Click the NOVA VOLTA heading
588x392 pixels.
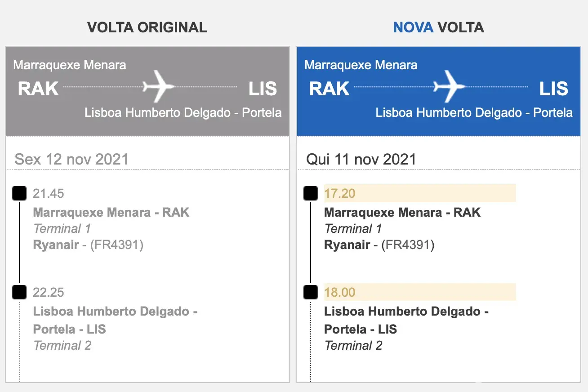click(438, 27)
